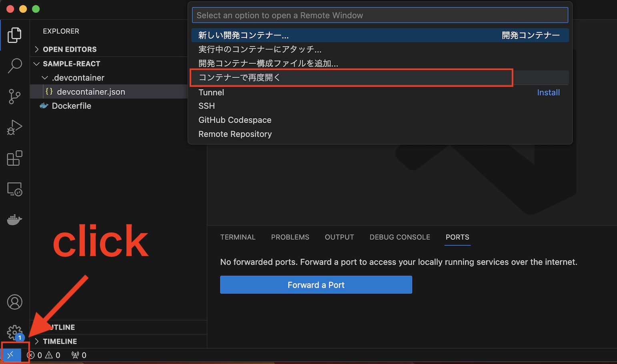Click the forwarded ports indicator in status bar

[x=79, y=355]
